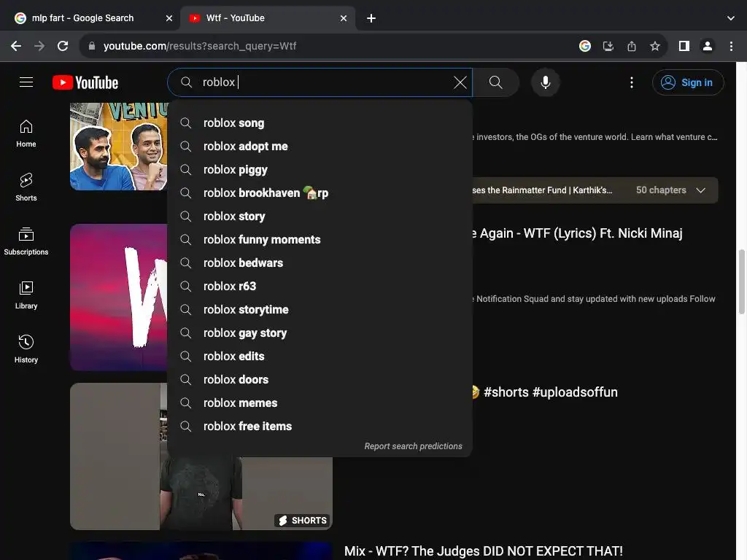
Task: Open YouTube settings three-dot menu
Action: 632,82
